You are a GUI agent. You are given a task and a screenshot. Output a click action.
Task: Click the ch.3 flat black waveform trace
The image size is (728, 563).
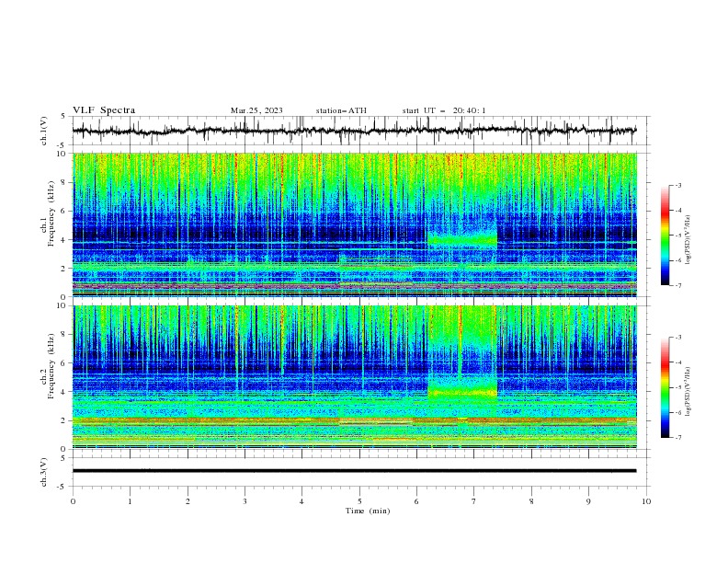tap(354, 471)
